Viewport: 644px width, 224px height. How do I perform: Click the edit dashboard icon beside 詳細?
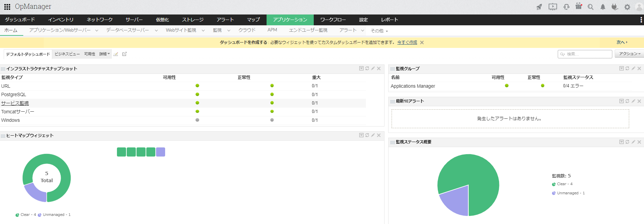[116, 54]
